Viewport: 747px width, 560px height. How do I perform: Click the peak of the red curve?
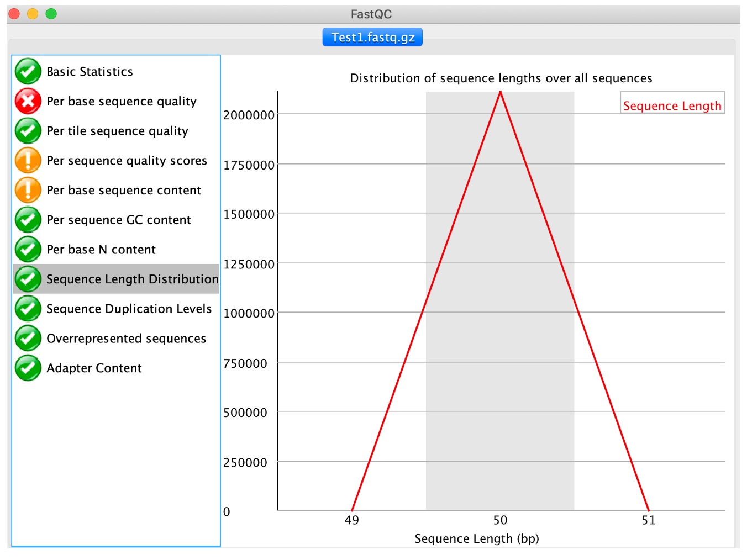(x=500, y=92)
